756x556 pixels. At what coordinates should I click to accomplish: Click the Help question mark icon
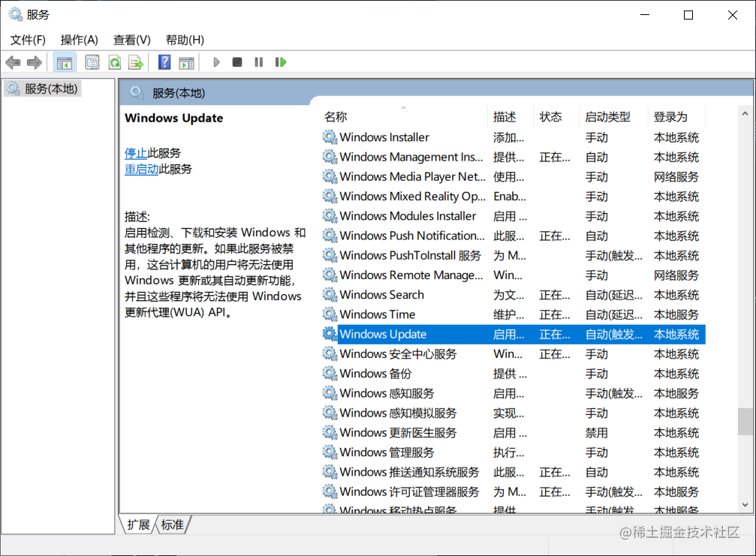click(x=163, y=62)
